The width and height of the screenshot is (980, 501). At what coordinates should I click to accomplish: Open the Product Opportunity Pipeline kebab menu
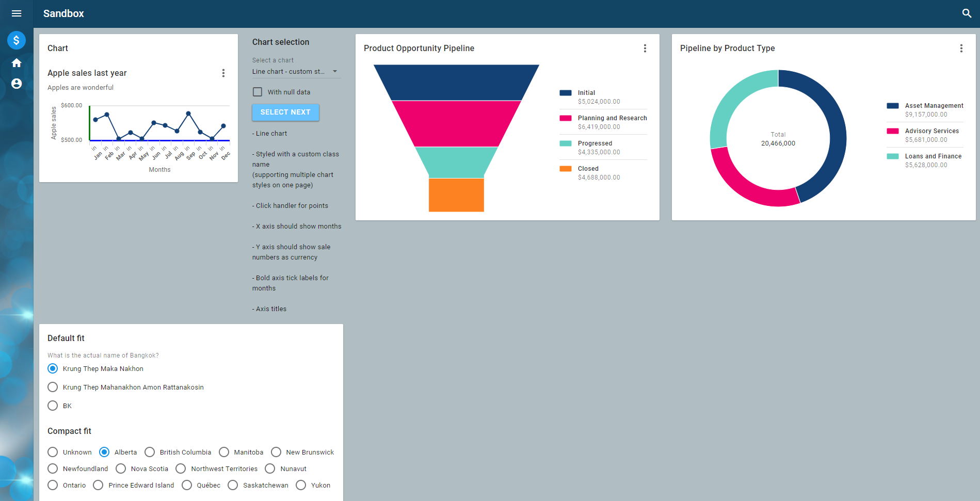[645, 48]
